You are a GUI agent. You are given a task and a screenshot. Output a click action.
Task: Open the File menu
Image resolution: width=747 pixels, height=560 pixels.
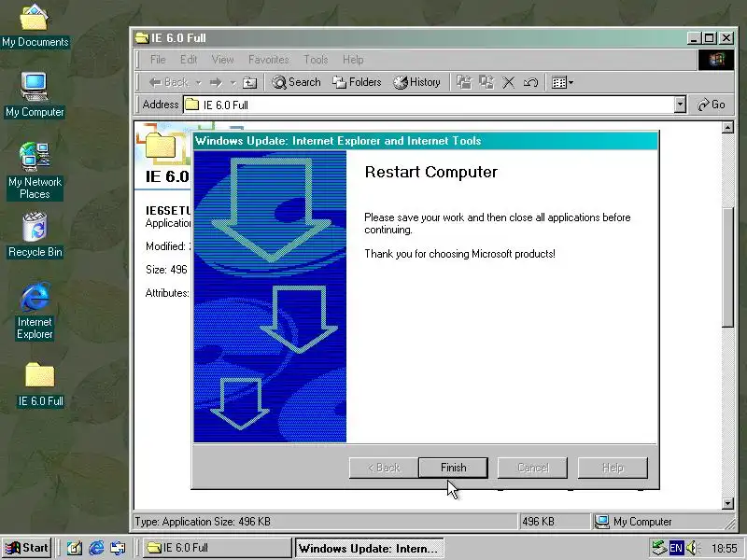[158, 60]
